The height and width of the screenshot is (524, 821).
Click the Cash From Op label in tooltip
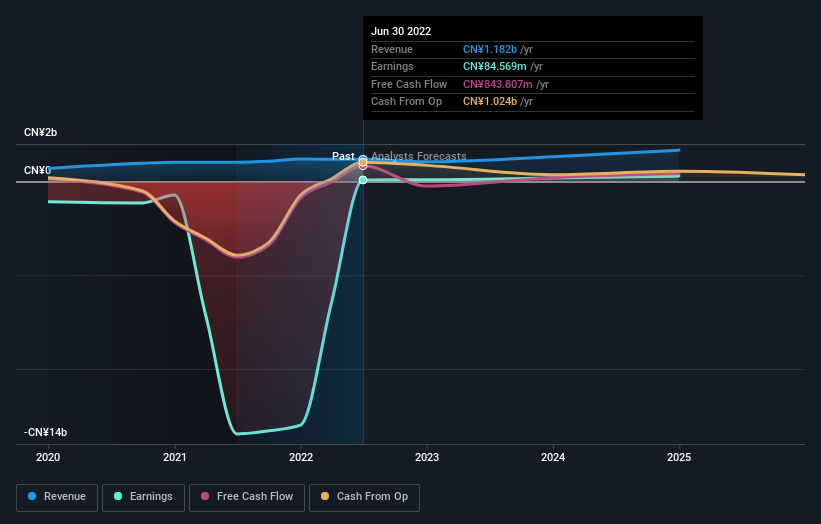coord(406,102)
